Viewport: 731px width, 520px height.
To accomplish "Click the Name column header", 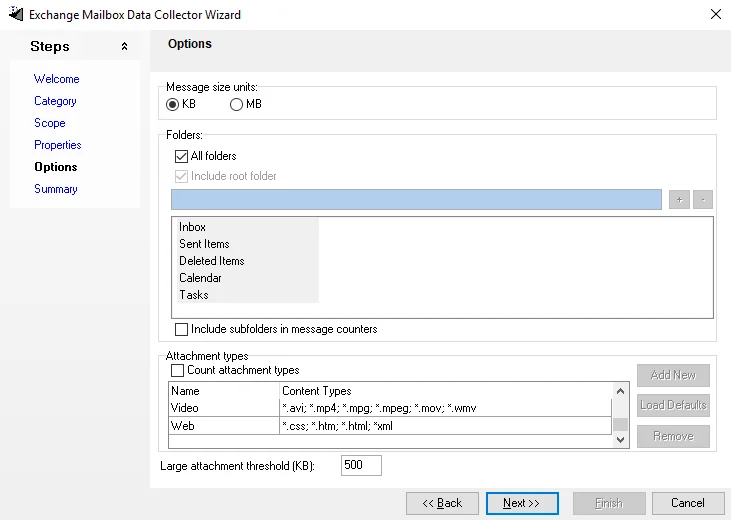I will [224, 391].
